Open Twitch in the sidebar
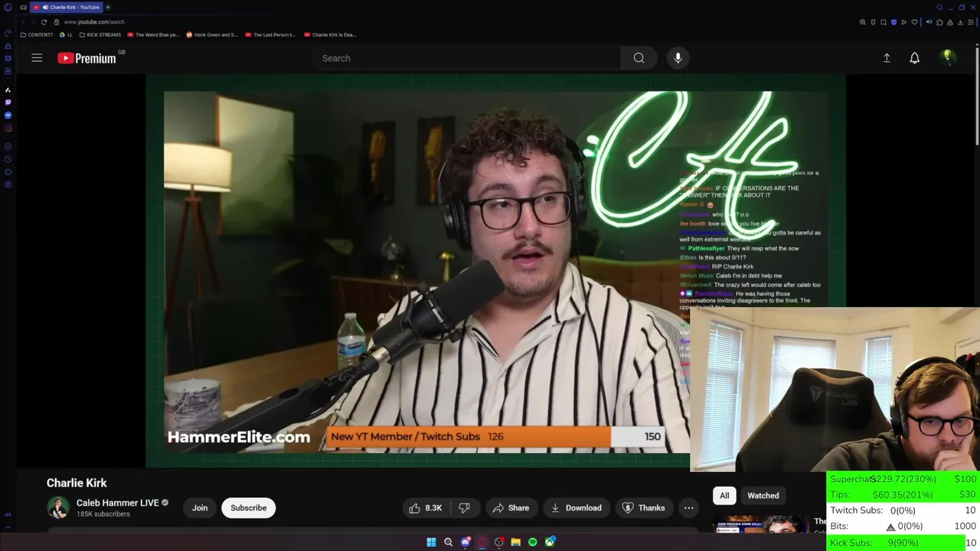The width and height of the screenshot is (980, 551). (8, 102)
